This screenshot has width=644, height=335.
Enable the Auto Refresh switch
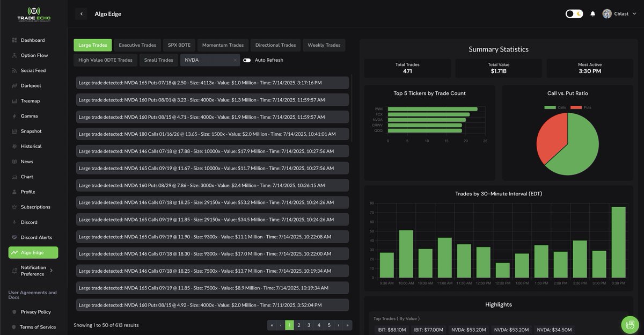click(x=247, y=60)
